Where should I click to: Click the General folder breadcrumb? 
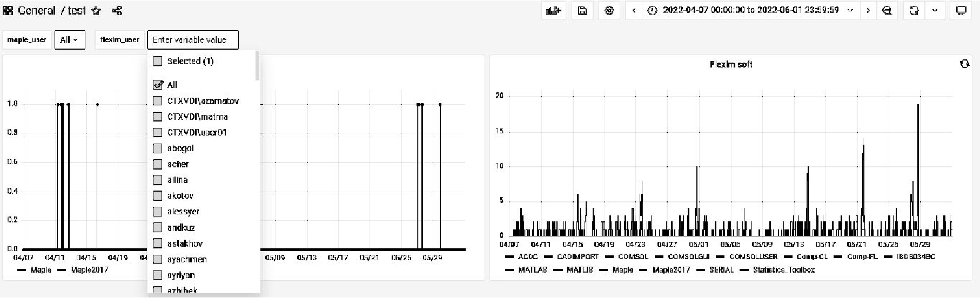(x=36, y=11)
